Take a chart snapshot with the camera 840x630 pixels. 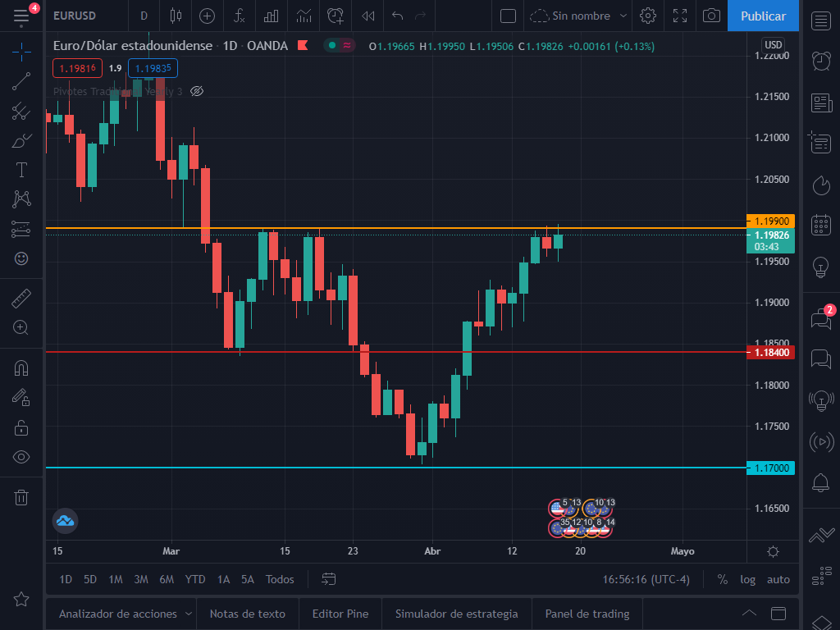(711, 16)
